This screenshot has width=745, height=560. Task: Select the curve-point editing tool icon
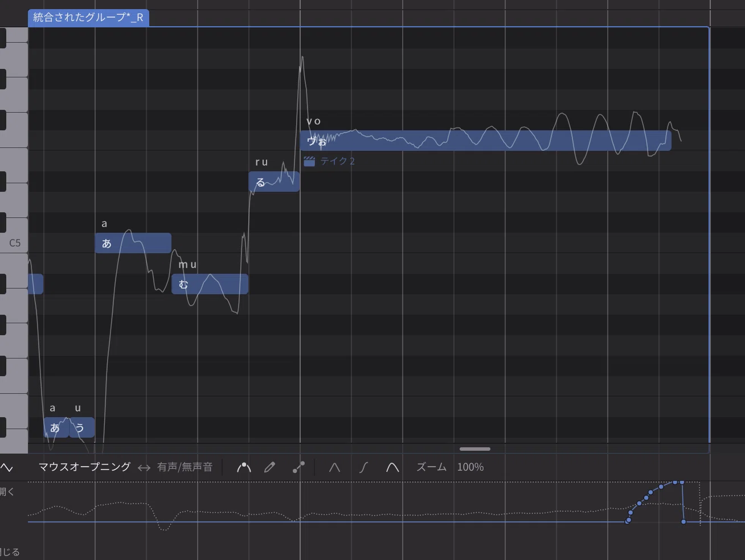pyautogui.click(x=244, y=467)
